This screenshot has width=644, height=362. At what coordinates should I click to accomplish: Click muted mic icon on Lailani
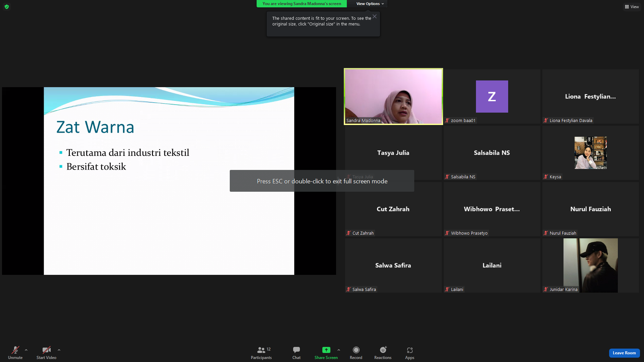tap(447, 290)
